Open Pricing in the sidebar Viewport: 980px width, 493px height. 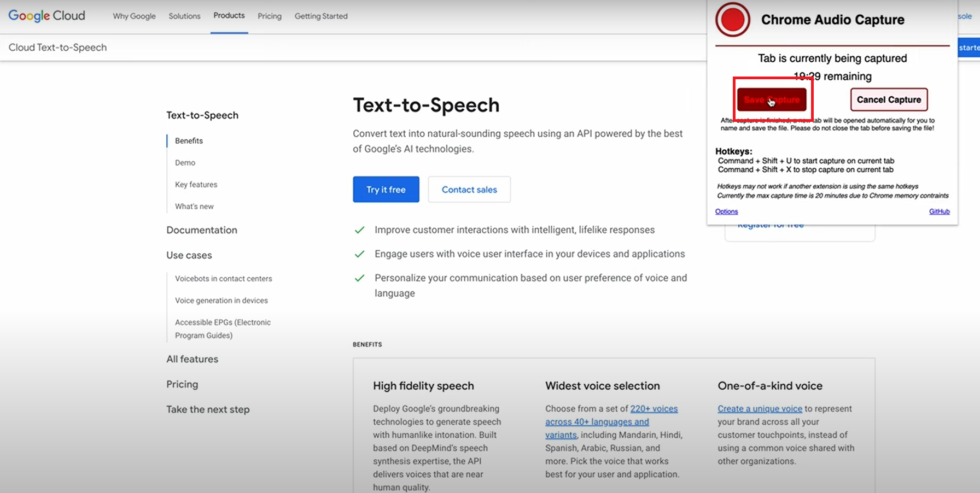(x=182, y=384)
